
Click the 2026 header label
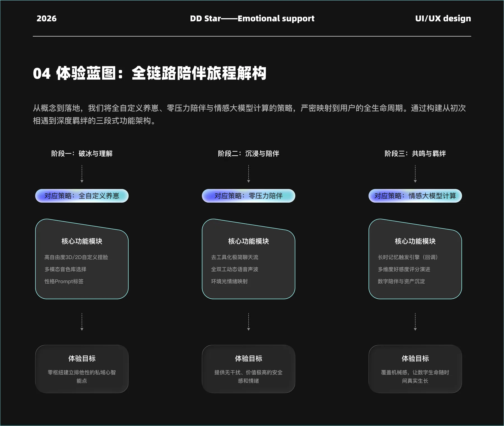coord(46,18)
